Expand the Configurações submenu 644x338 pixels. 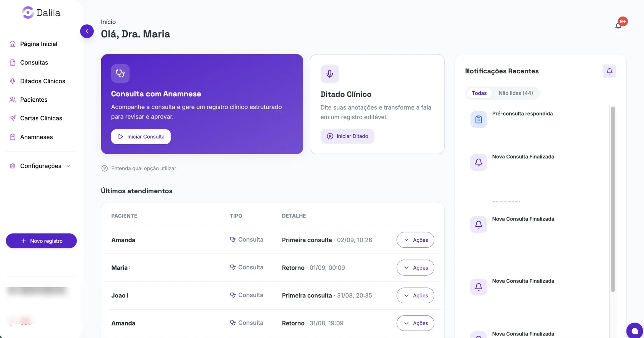click(40, 166)
